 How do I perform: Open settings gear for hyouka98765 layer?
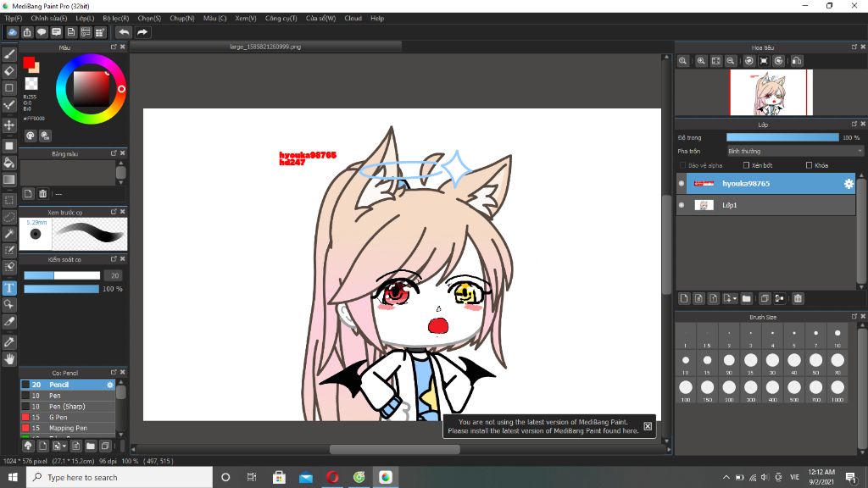(848, 184)
